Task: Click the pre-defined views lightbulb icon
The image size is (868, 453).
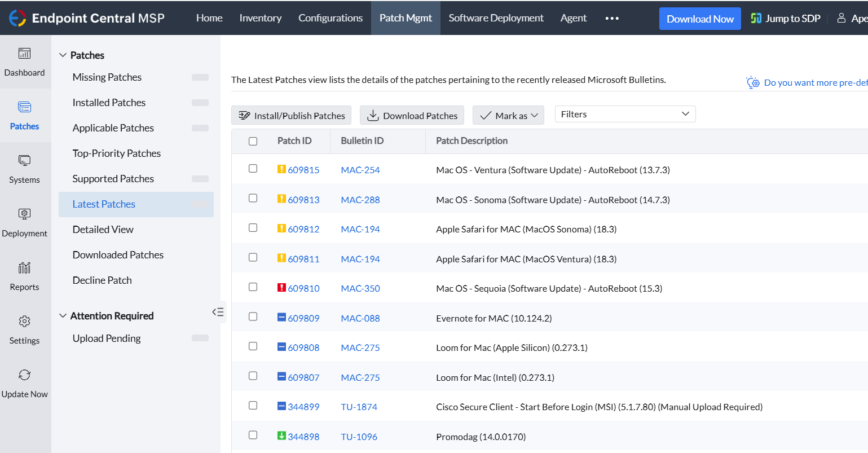Action: click(753, 82)
